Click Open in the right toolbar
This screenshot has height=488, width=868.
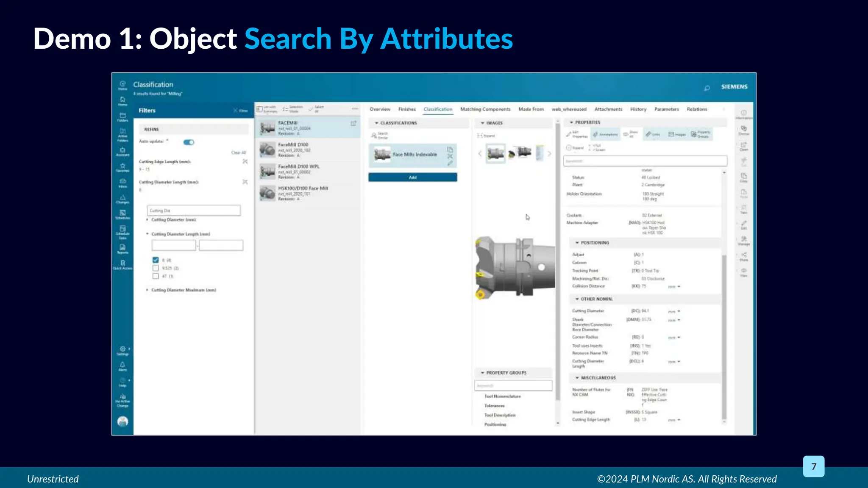(744, 147)
